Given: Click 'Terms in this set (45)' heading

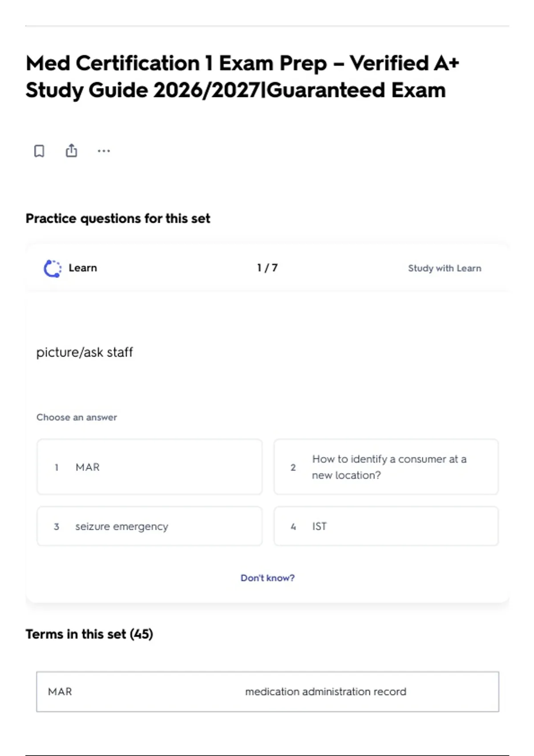Looking at the screenshot, I should tap(89, 634).
